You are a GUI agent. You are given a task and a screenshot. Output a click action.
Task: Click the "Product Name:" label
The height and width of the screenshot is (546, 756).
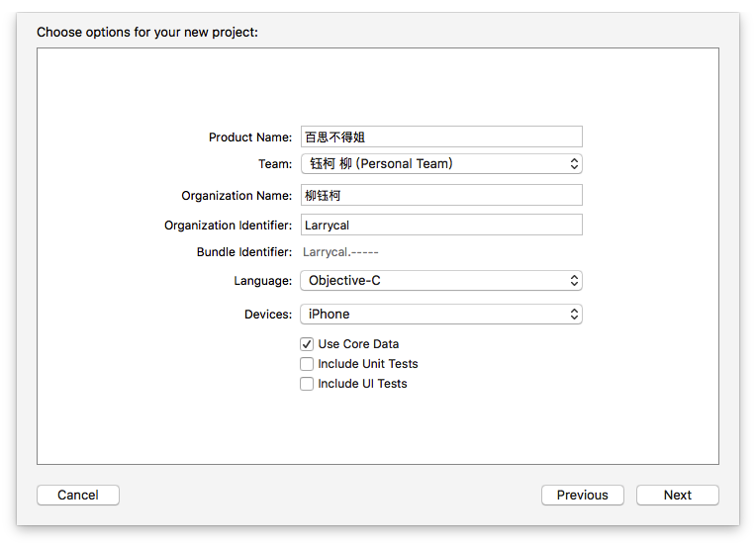tap(249, 137)
